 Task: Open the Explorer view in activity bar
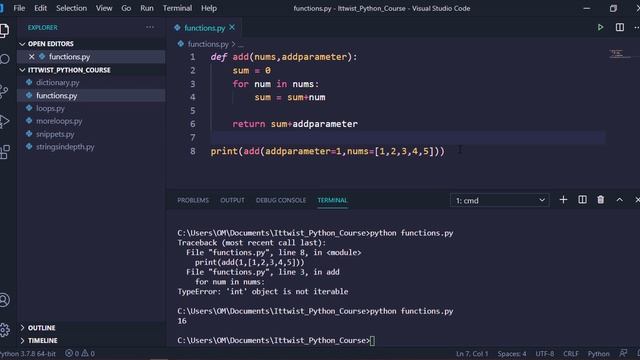[x=4, y=30]
